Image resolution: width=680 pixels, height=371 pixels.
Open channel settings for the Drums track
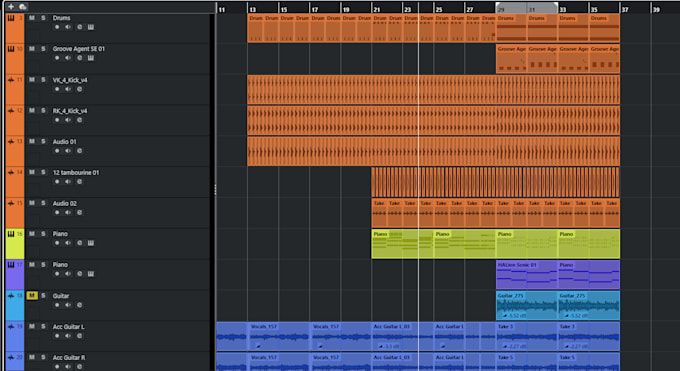79,27
